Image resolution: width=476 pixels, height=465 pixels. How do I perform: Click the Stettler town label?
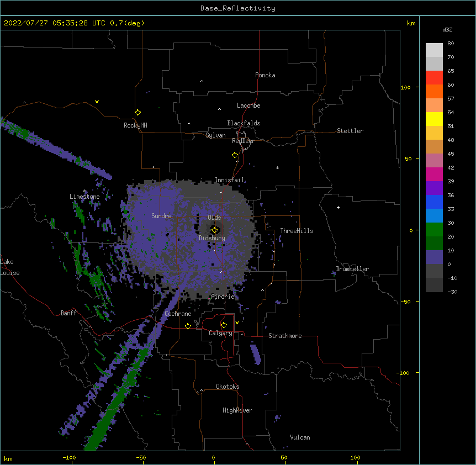click(350, 131)
